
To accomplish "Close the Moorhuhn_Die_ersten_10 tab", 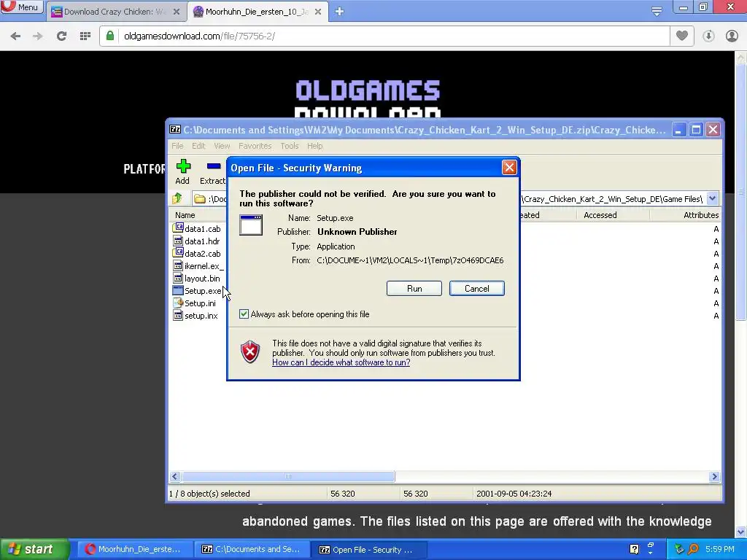I will point(318,12).
